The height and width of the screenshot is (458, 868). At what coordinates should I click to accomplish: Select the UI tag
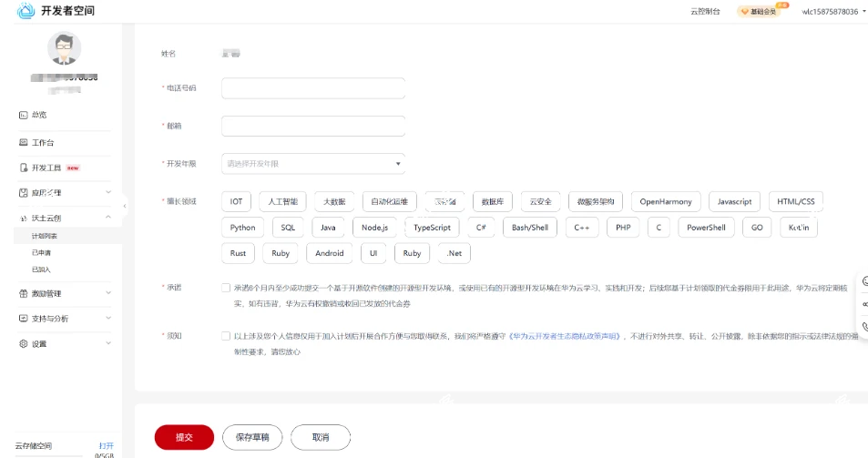(x=373, y=253)
